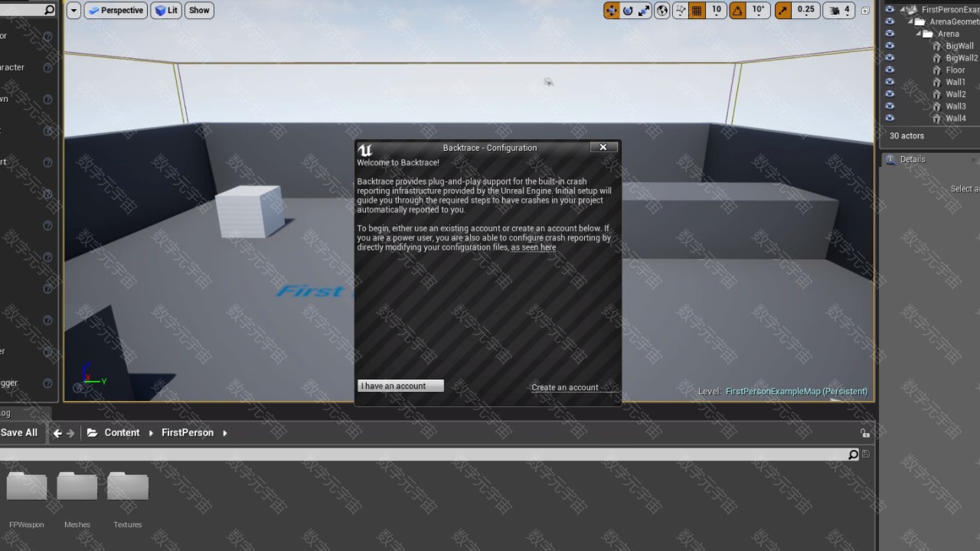Toggle world/local coordinate system globe icon
980x551 pixels.
coord(662,10)
